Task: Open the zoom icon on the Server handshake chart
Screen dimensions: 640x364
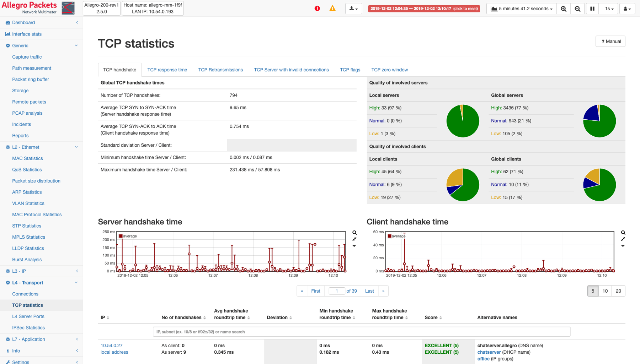Action: click(x=354, y=232)
